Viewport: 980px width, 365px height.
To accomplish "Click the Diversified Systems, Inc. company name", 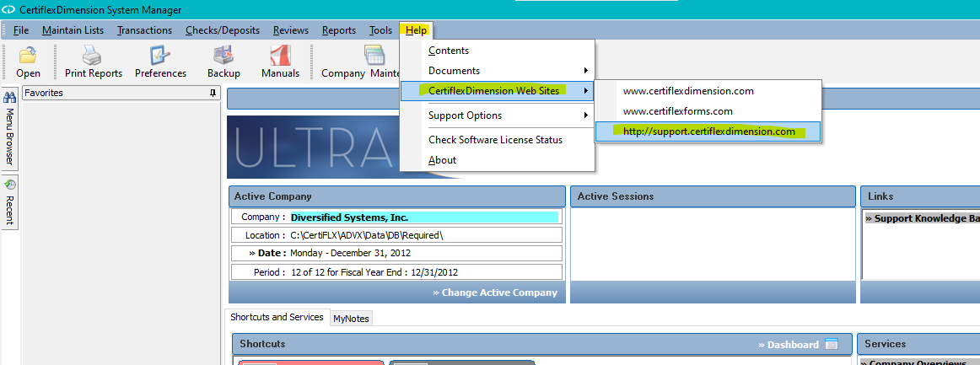I will point(349,217).
